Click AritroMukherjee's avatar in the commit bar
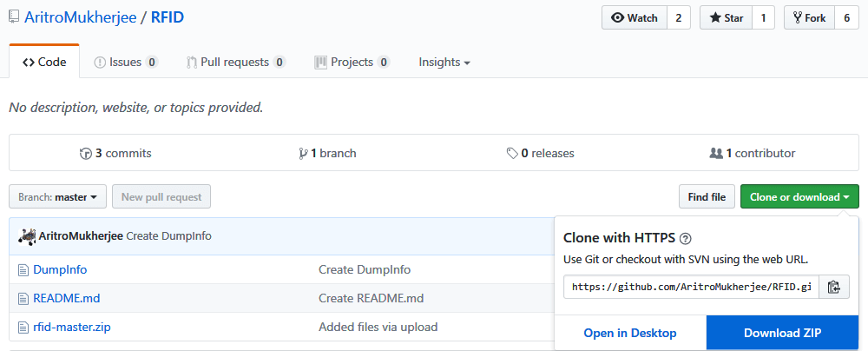This screenshot has width=868, height=351. tap(27, 236)
